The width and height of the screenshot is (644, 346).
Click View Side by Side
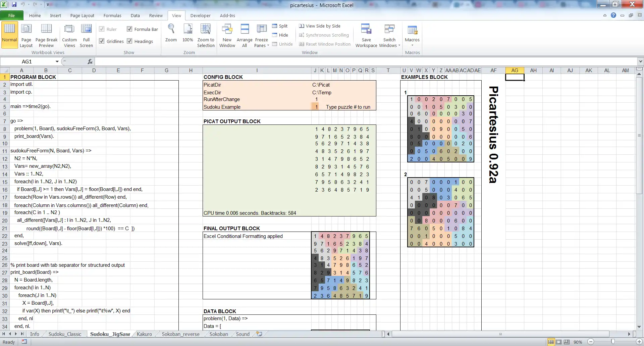320,26
